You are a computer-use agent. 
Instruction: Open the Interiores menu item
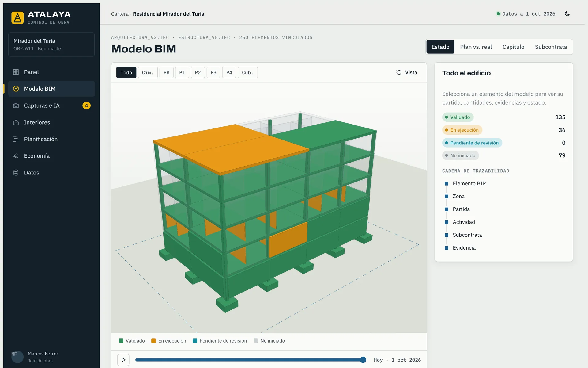(x=51, y=122)
